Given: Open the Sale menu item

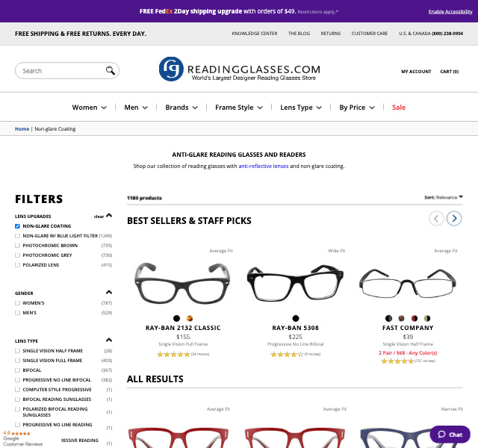Looking at the screenshot, I should coord(399,108).
